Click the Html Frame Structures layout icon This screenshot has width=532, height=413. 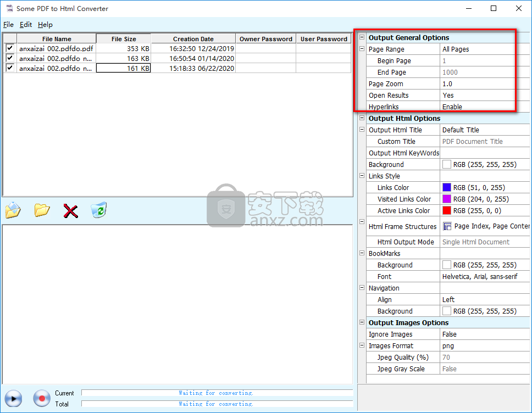(447, 226)
